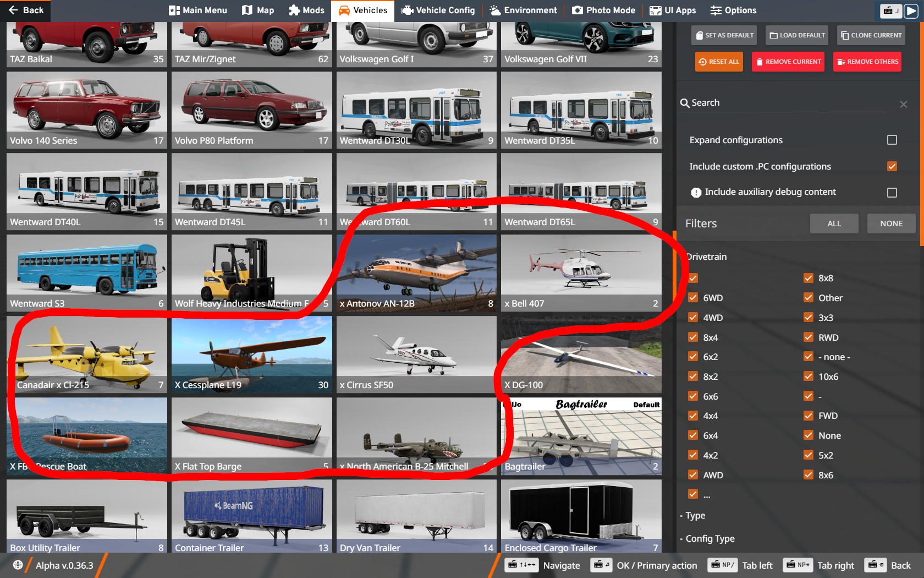The image size is (924, 578).
Task: Click the globe icon beside Alpha version
Action: pyautogui.click(x=18, y=565)
